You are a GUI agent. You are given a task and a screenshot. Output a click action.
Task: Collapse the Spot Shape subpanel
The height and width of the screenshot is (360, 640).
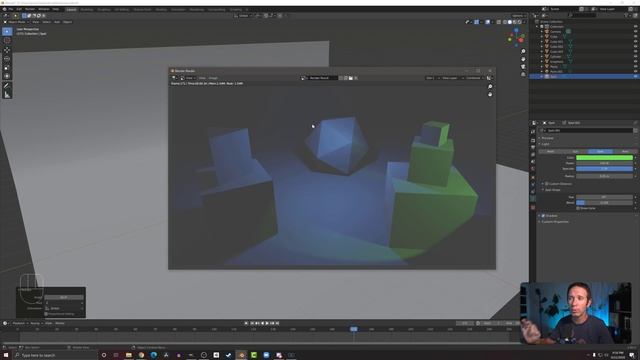553,190
